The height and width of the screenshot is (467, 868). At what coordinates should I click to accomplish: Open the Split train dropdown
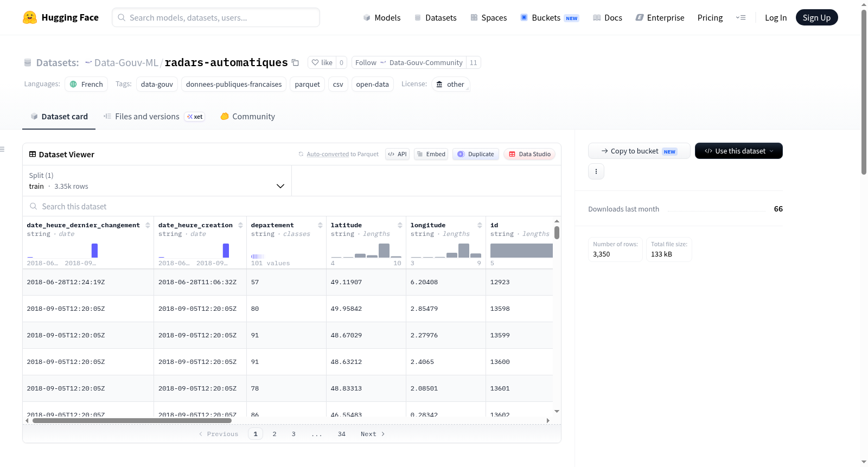tap(157, 181)
